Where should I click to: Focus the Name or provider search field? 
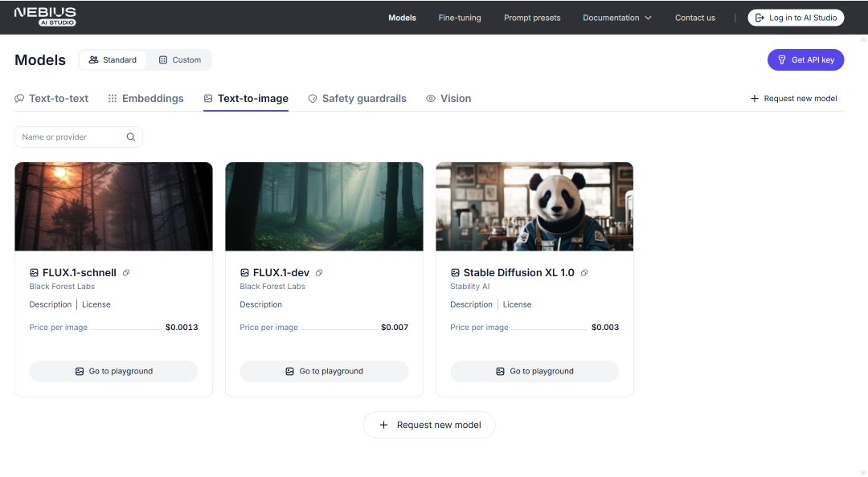pos(79,137)
